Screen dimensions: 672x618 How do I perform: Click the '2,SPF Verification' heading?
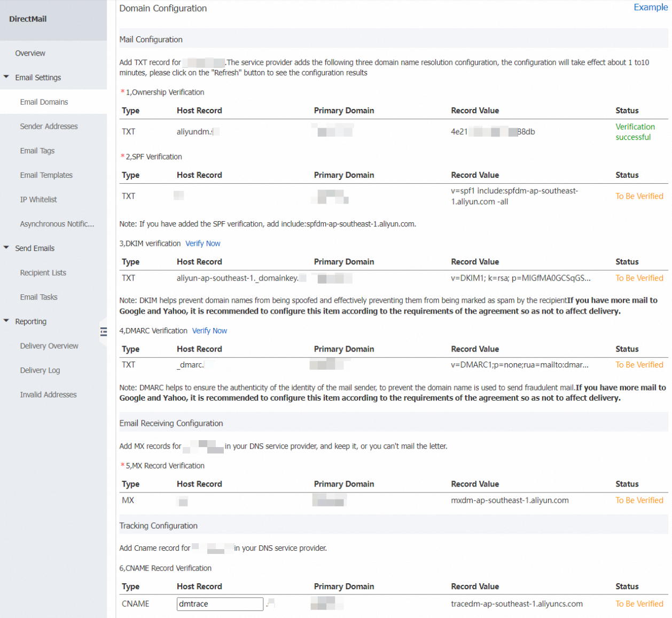(x=154, y=157)
